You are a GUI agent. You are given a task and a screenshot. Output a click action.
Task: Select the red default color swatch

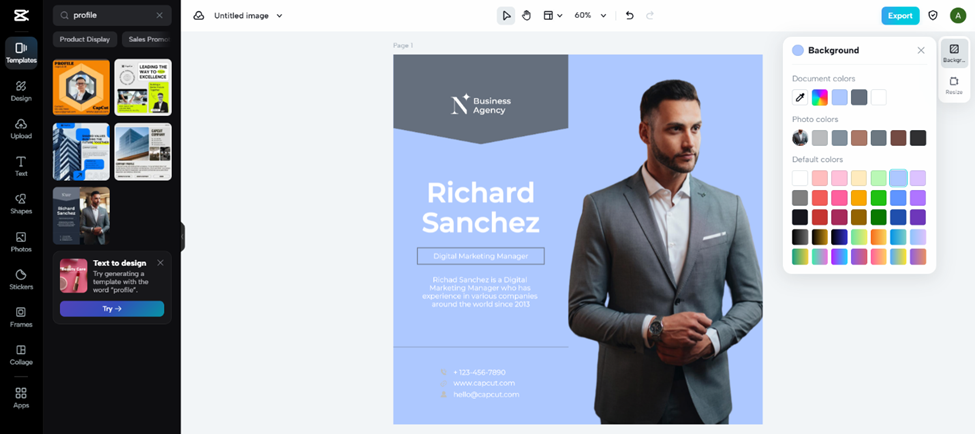[x=820, y=198]
